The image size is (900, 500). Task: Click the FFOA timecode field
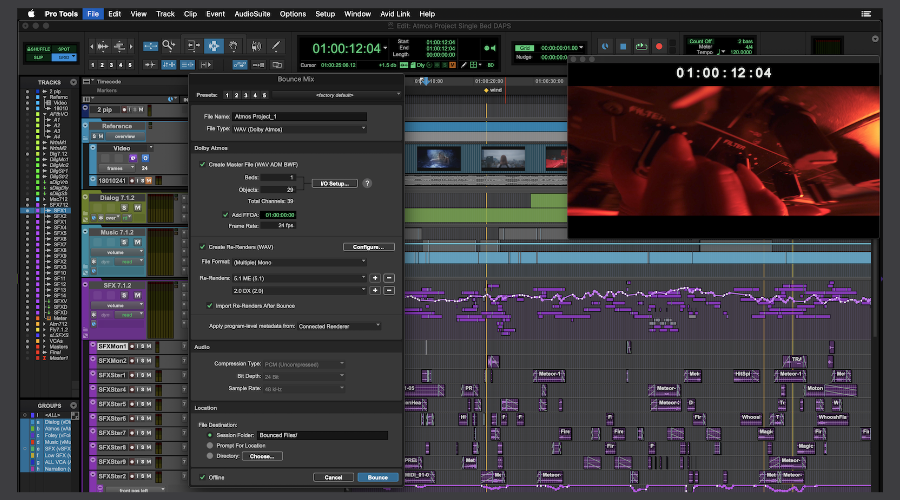tap(280, 215)
